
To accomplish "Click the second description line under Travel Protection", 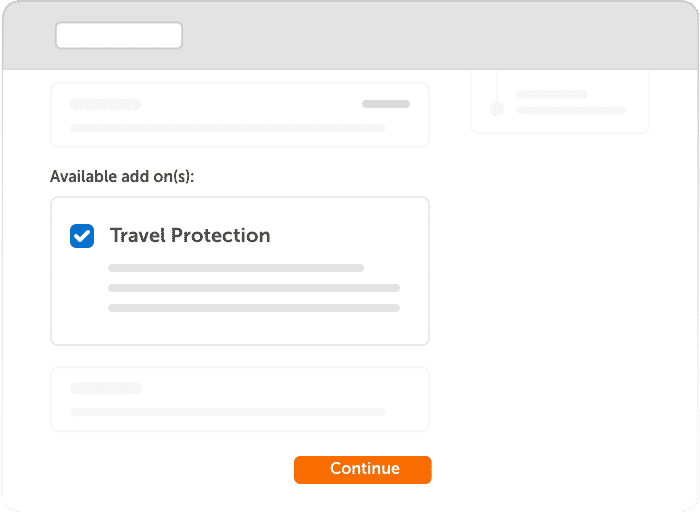I will 254,288.
